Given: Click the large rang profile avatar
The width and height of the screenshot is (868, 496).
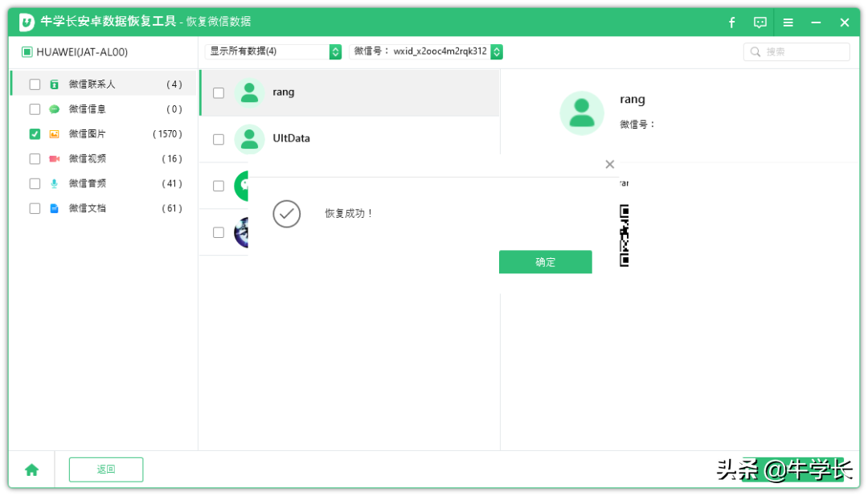Looking at the screenshot, I should [582, 113].
